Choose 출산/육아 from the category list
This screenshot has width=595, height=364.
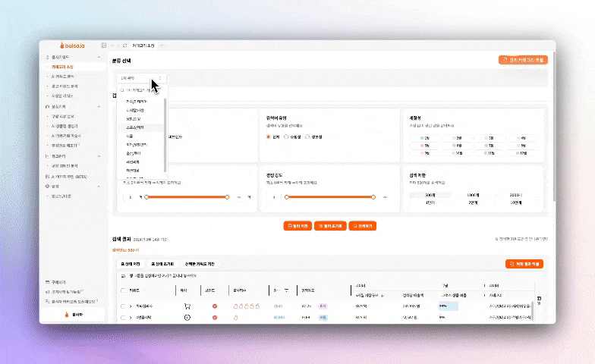pos(141,153)
